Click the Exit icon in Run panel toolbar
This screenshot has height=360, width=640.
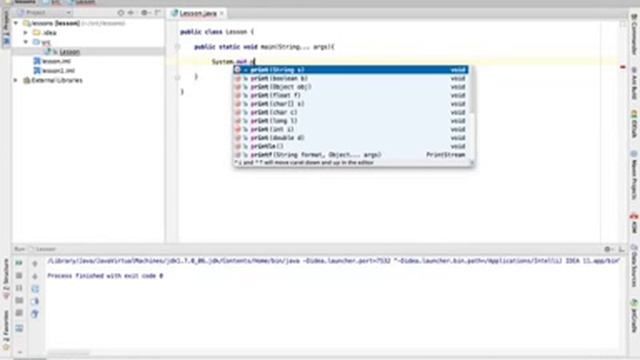pos(19,313)
